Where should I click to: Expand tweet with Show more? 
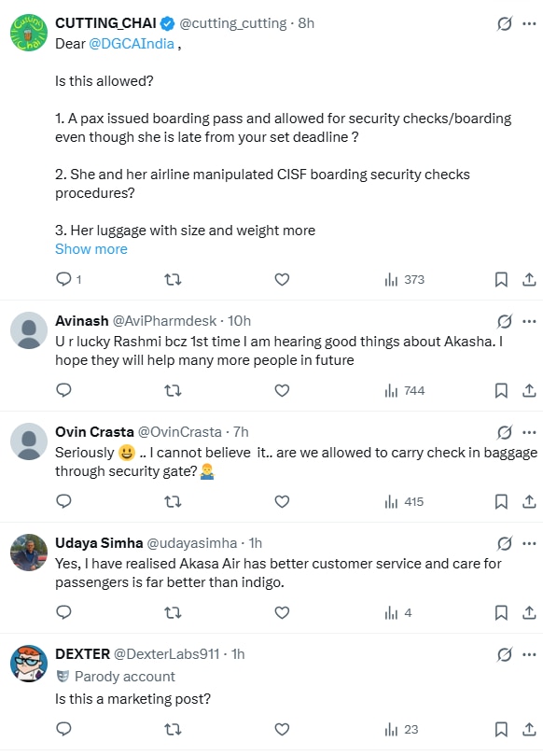pos(91,249)
